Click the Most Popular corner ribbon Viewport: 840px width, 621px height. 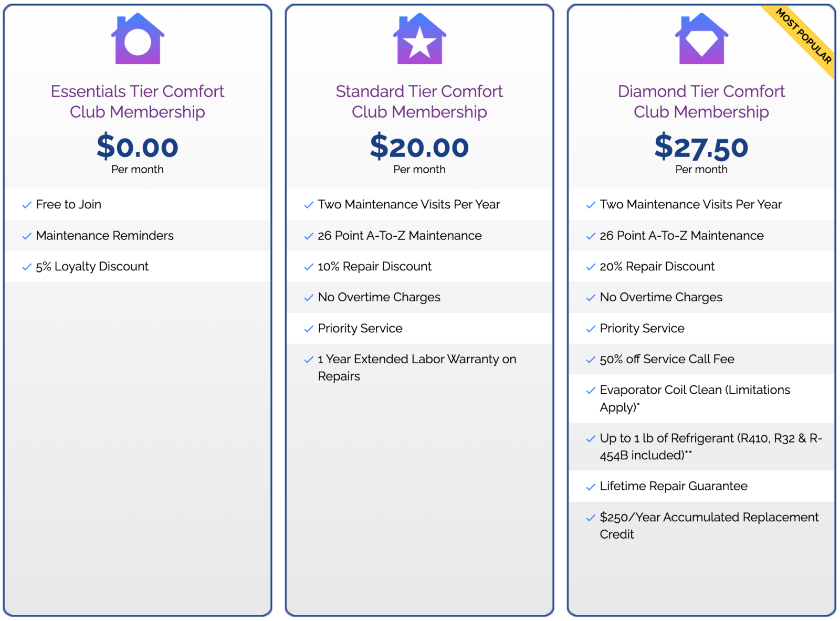click(802, 39)
